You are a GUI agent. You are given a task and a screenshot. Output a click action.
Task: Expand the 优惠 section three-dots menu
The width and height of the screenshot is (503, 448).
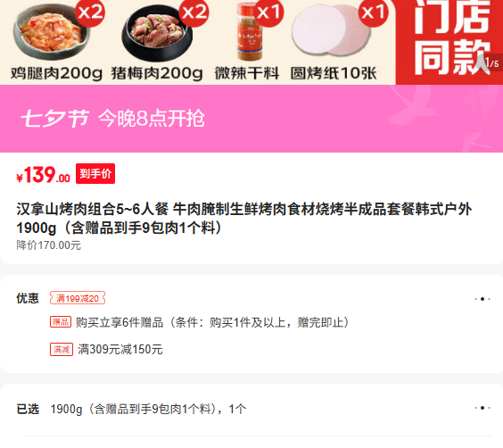point(482,299)
